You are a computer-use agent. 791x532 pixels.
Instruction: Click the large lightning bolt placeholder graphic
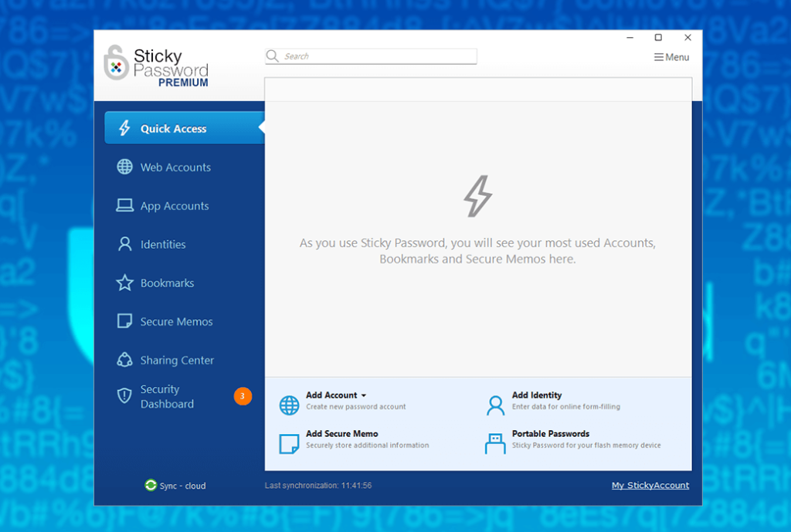477,196
